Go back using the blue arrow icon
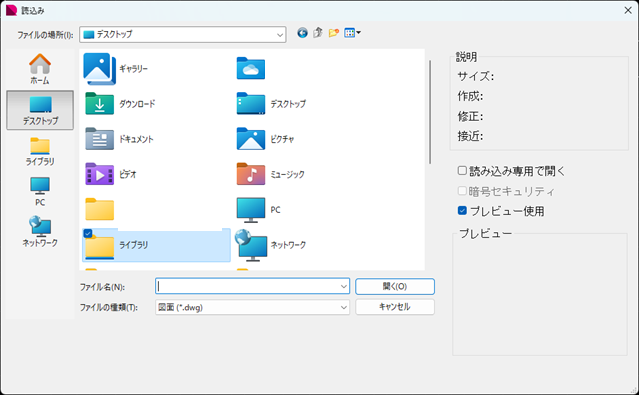Viewport: 639px width, 395px height. point(302,33)
